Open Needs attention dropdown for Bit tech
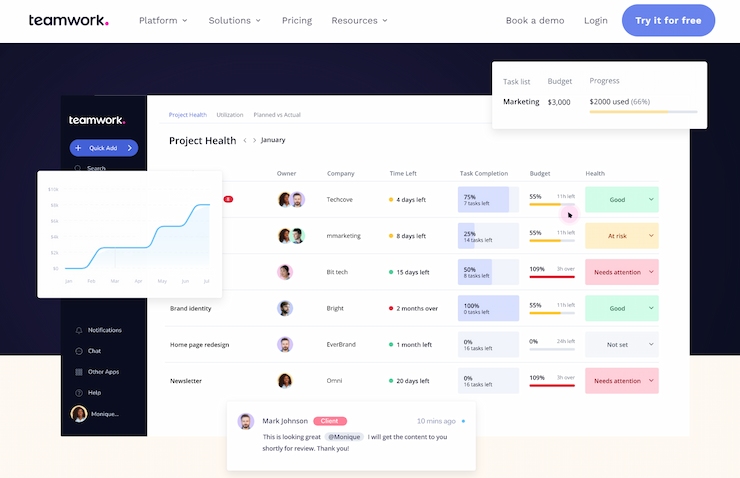Screen dimensions: 740x478 pos(622,272)
